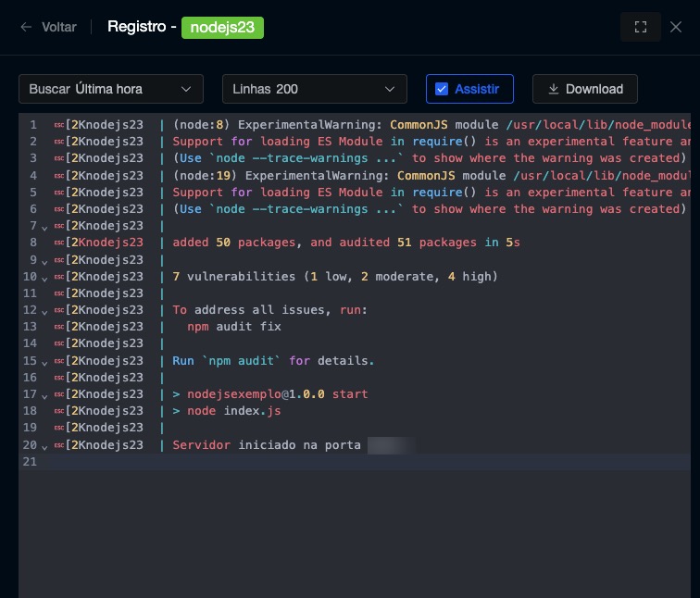Click line number 21 in the gutter
This screenshot has width=700, height=598.
pos(30,461)
